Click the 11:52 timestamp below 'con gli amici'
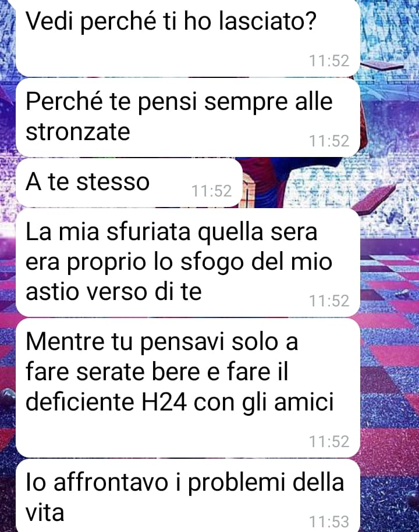 329,442
